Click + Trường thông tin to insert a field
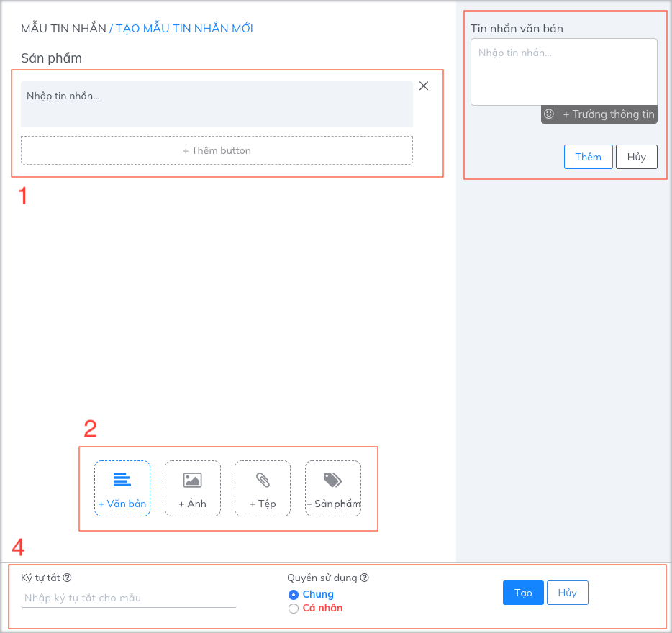The height and width of the screenshot is (633, 672). (x=608, y=114)
